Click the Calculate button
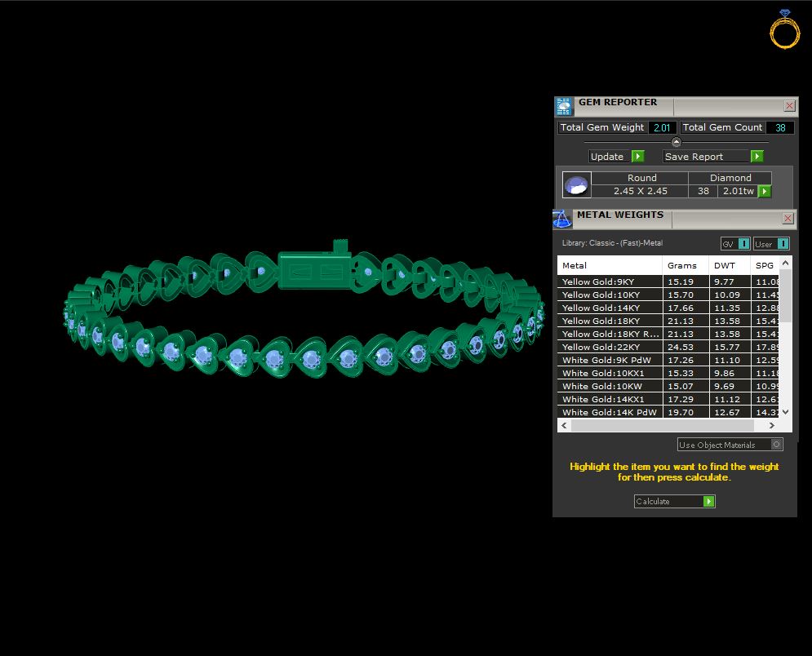Screen dimensions: 812x656 click(674, 501)
